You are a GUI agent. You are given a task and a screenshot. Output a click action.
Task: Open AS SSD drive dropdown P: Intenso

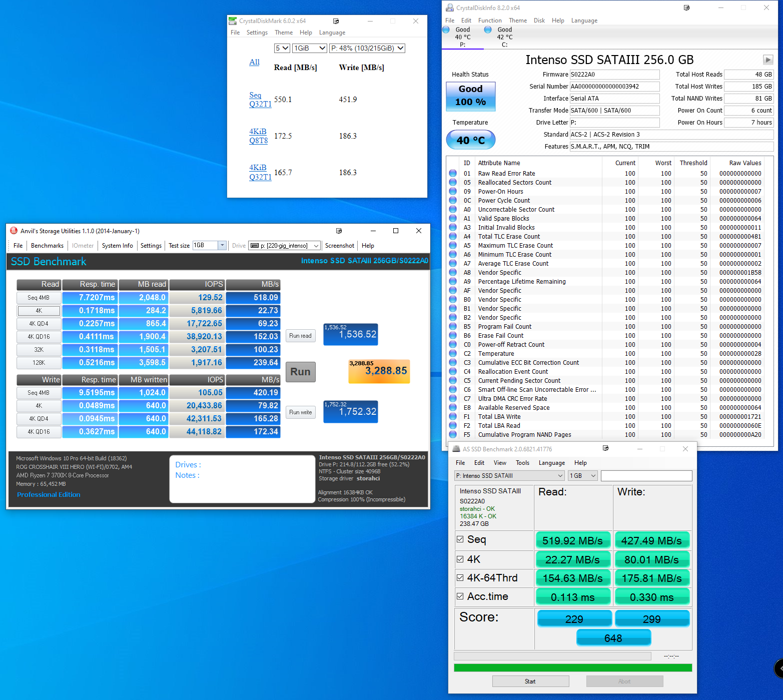tap(509, 475)
